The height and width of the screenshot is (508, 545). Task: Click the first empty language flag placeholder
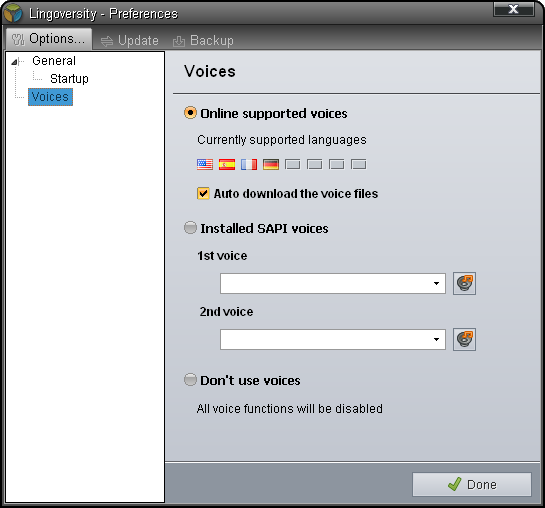[293, 164]
